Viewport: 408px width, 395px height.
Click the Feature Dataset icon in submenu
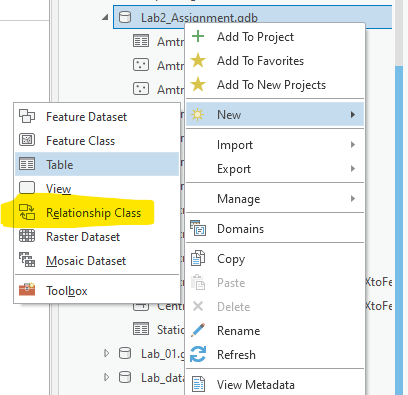27,116
